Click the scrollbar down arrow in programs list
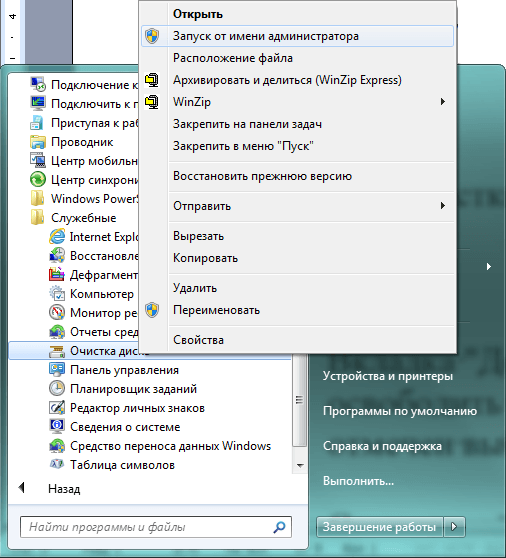Viewport: 506px width, 558px height. coord(300,465)
